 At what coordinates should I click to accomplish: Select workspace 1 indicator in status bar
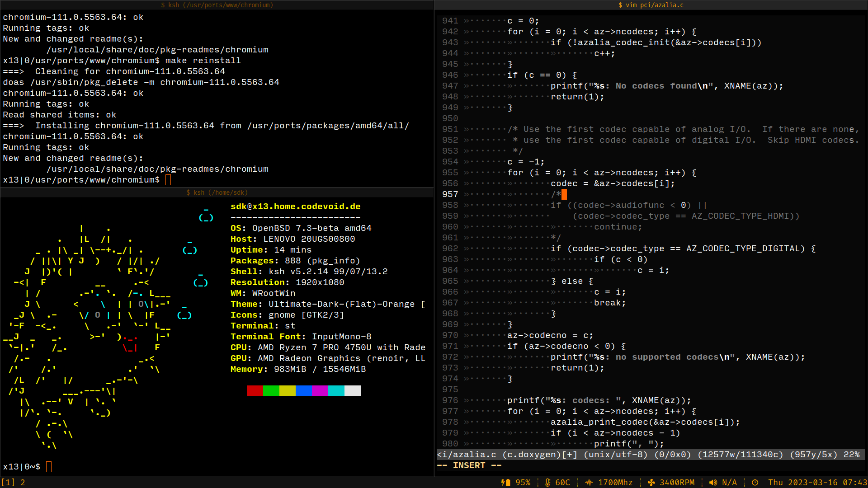click(x=8, y=483)
